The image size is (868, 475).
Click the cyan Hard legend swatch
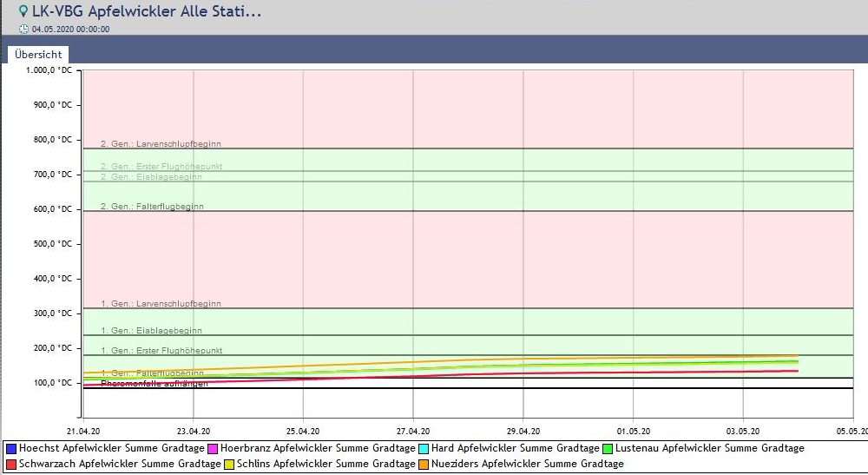423,449
